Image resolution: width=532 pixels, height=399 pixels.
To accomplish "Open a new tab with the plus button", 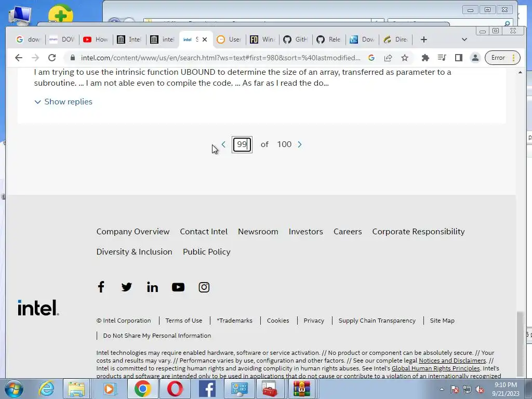I will point(424,39).
